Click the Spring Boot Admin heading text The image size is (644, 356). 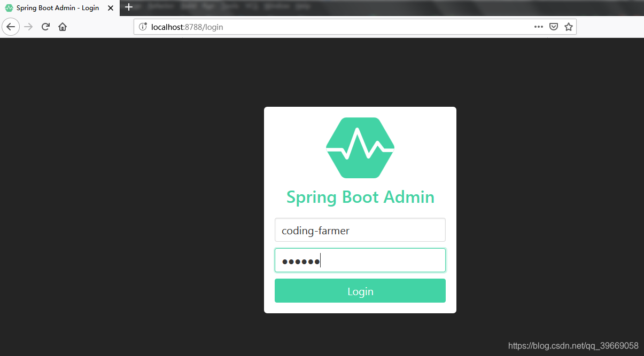(360, 197)
